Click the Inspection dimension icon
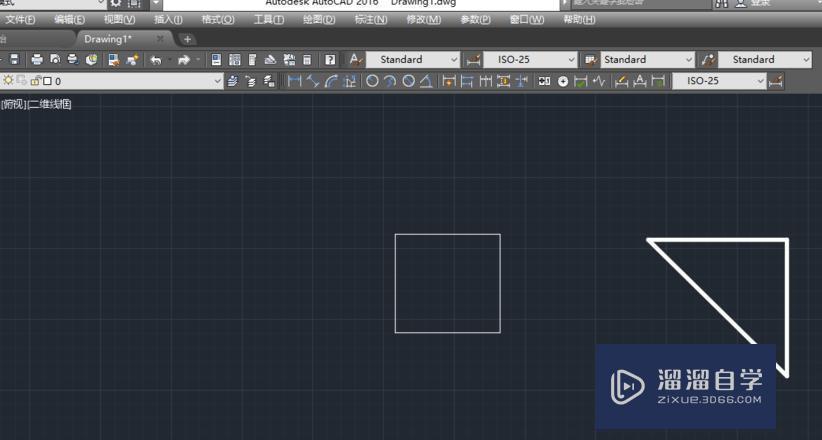 coord(580,81)
